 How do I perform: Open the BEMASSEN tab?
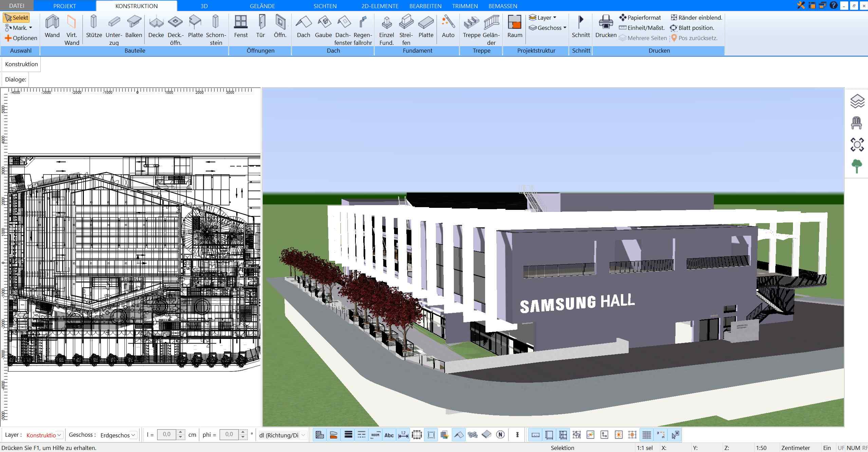click(503, 6)
